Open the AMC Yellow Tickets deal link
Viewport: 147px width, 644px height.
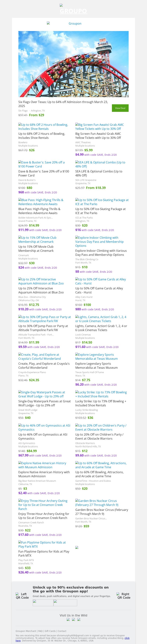coord(99,127)
